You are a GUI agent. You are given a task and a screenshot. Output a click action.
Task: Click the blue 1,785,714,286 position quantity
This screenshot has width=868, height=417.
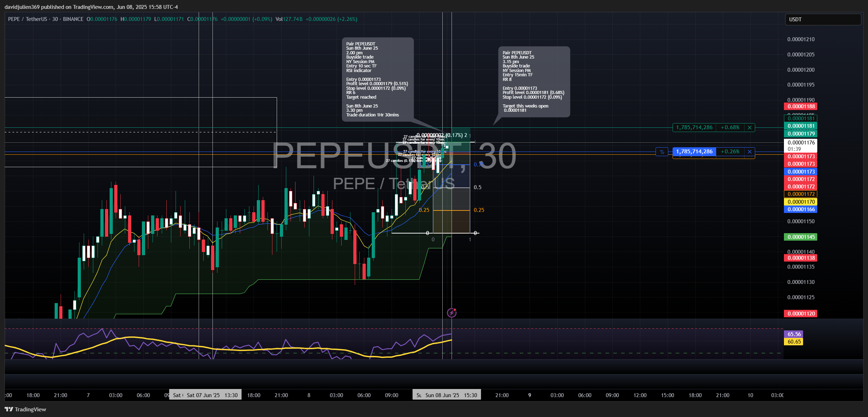tap(694, 152)
